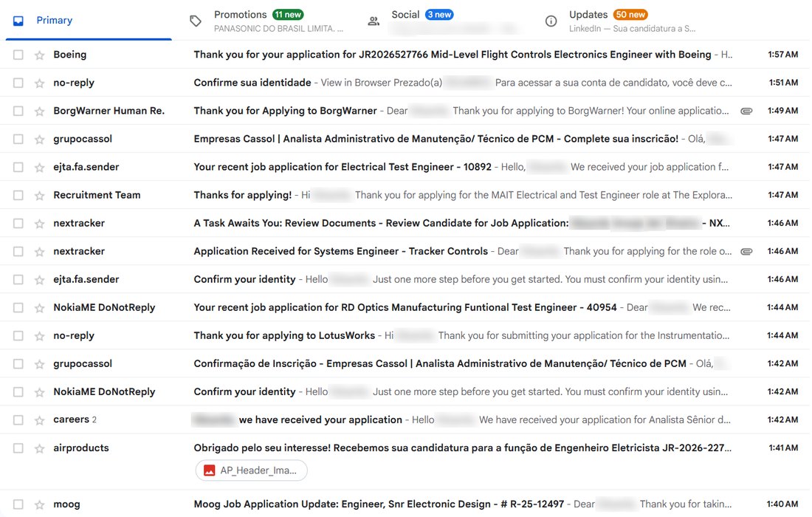Star the careers email
This screenshot has width=812, height=517.
pos(39,420)
